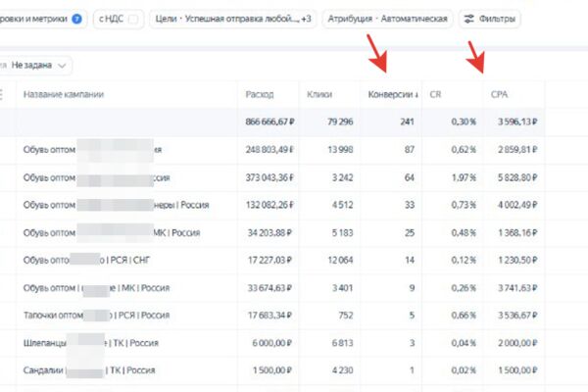Click total CR value 0,30 %
Screen dimensions: 588x392
(464, 122)
